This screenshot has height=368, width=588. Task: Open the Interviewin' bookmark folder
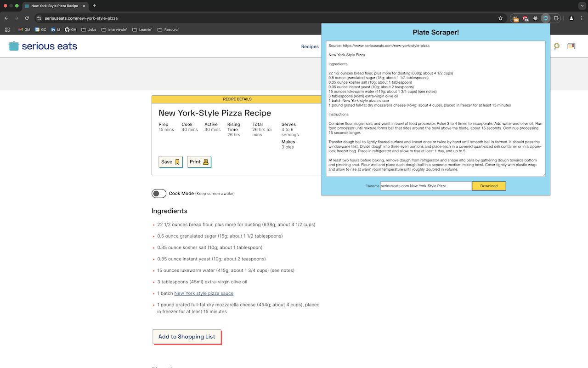pyautogui.click(x=114, y=30)
